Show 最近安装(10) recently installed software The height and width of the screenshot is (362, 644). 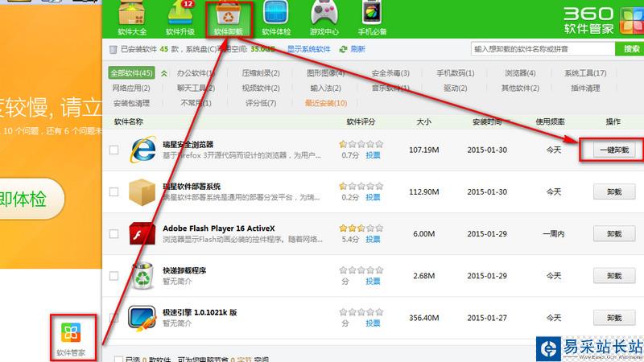[326, 103]
